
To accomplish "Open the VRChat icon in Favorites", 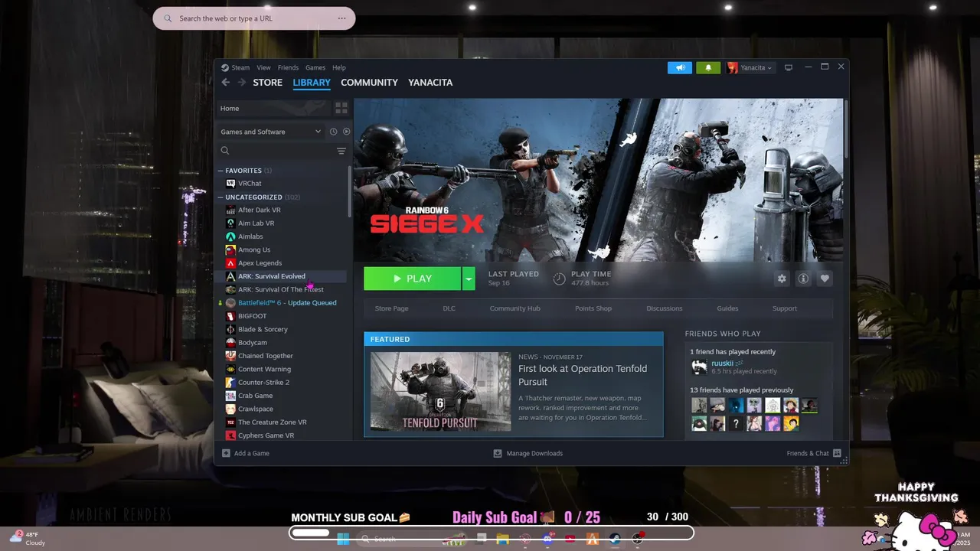I will [x=230, y=184].
